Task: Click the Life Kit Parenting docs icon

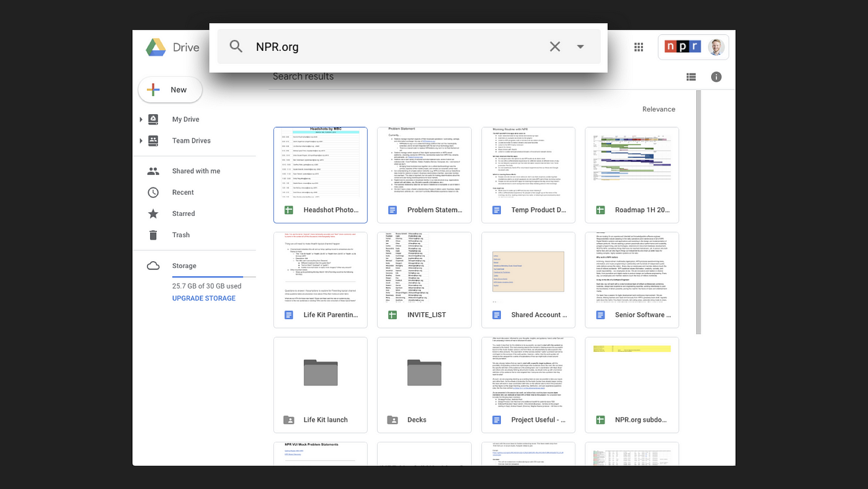Action: (x=288, y=315)
